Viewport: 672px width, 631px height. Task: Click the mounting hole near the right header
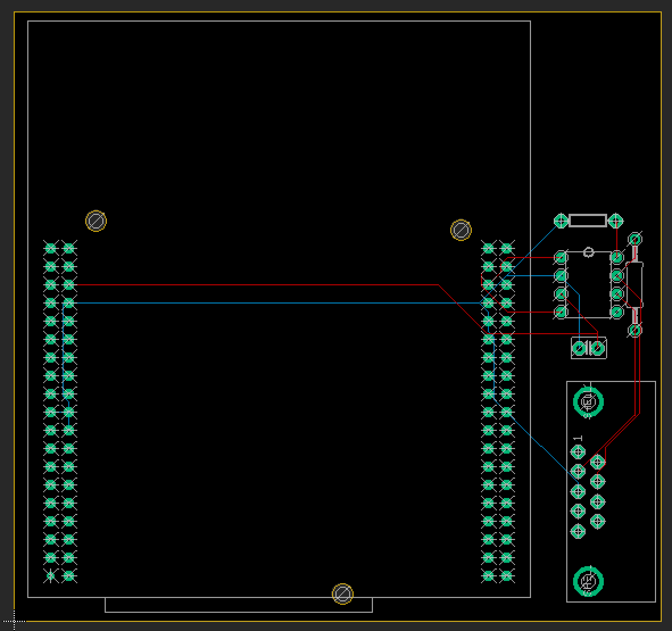click(461, 230)
